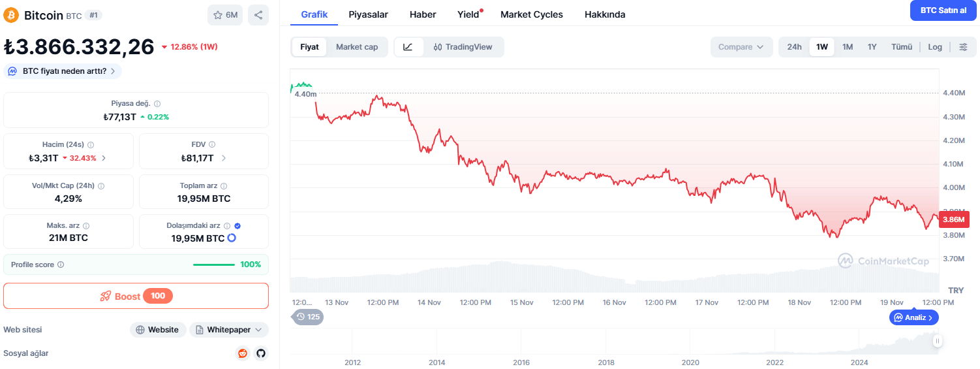This screenshot has height=369, width=980.
Task: Click info icon next to Hacim (24s)
Action: click(x=91, y=145)
